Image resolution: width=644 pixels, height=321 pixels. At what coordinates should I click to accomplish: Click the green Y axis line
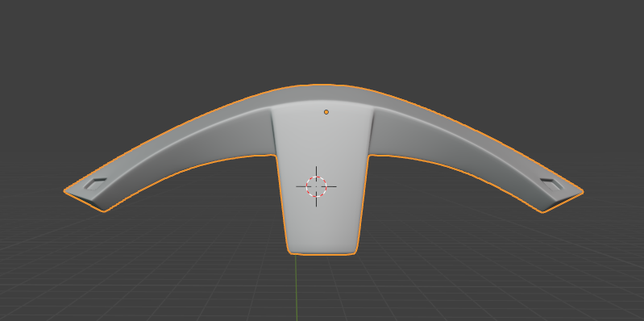click(x=296, y=287)
